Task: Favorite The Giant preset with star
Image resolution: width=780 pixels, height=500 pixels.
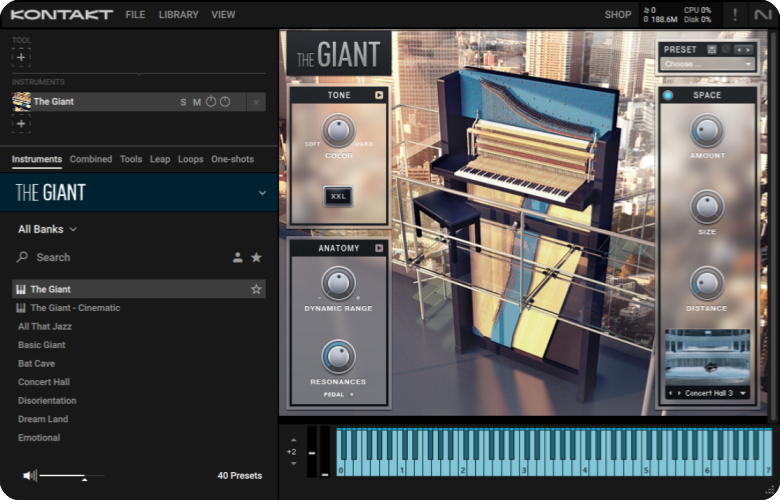Action: point(256,289)
